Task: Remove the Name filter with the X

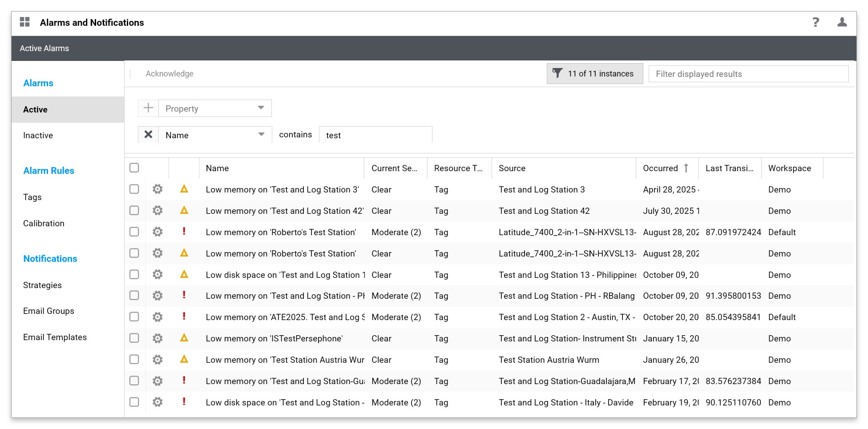Action: pyautogui.click(x=148, y=135)
